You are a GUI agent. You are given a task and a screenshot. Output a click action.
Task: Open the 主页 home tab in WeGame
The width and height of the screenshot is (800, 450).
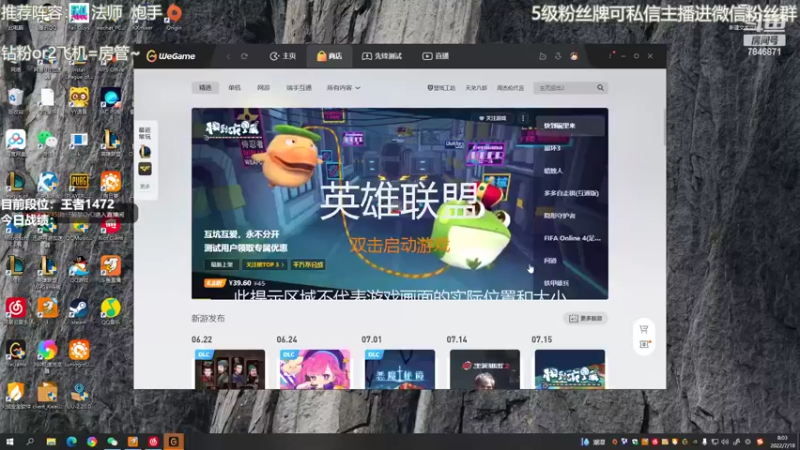283,56
